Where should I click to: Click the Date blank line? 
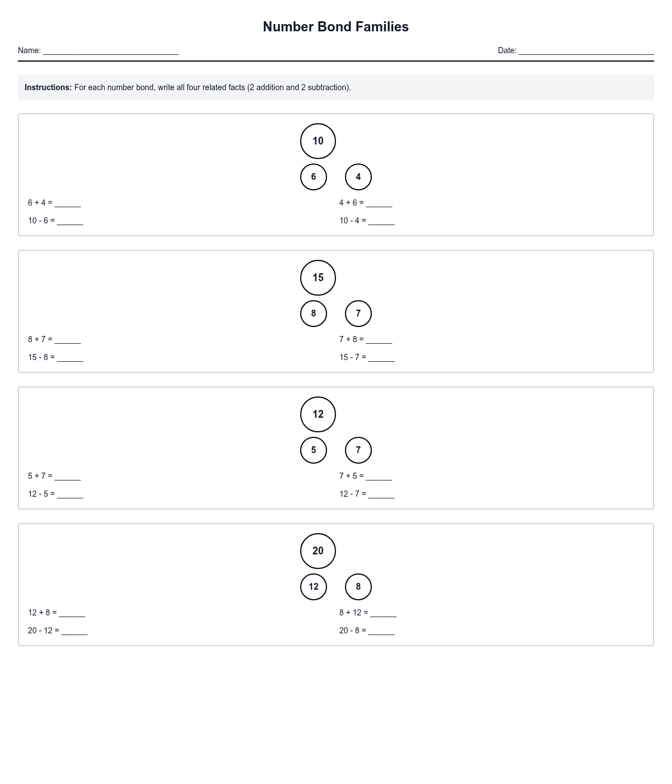click(586, 50)
